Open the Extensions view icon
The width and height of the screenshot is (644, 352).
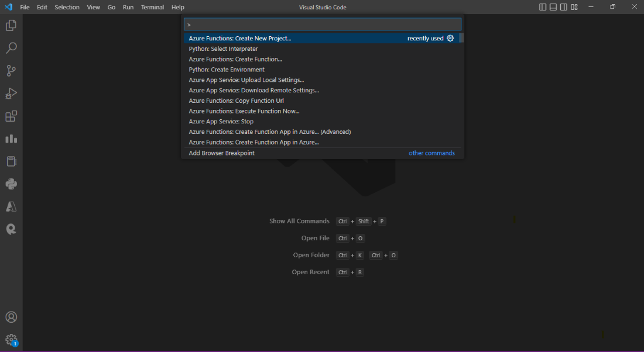click(11, 116)
